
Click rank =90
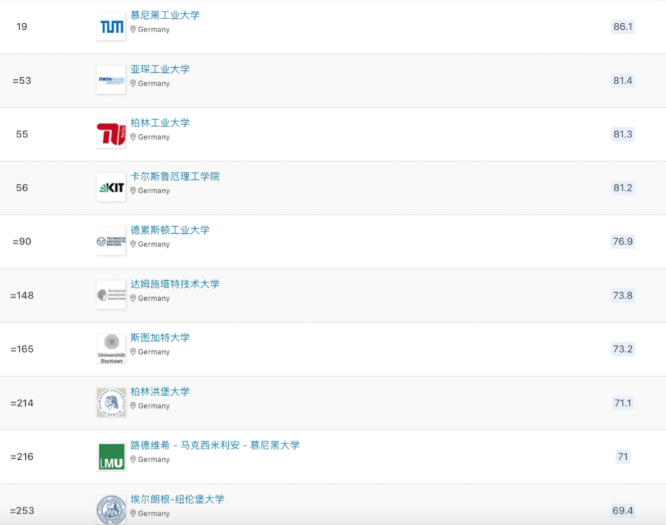pyautogui.click(x=22, y=241)
